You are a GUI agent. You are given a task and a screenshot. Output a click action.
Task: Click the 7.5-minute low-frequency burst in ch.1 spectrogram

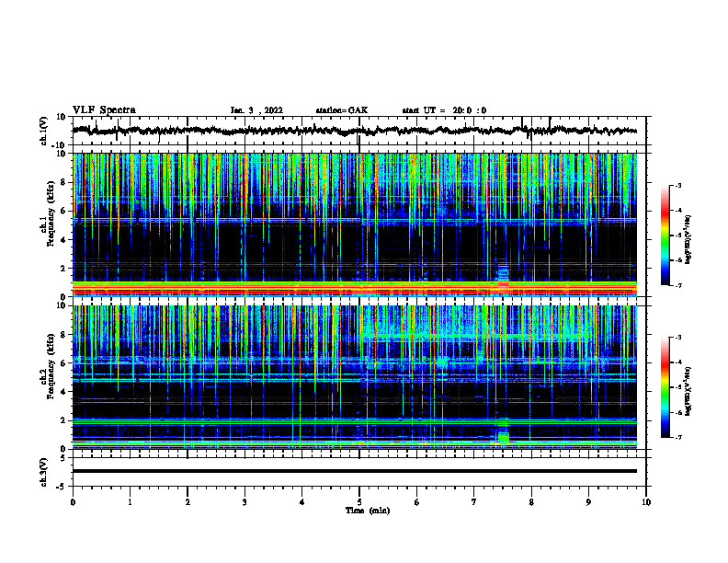pos(503,279)
